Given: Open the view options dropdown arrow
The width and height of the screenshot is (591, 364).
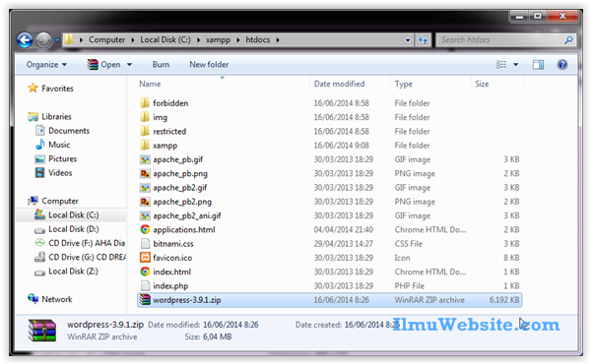Looking at the screenshot, I should click(515, 64).
